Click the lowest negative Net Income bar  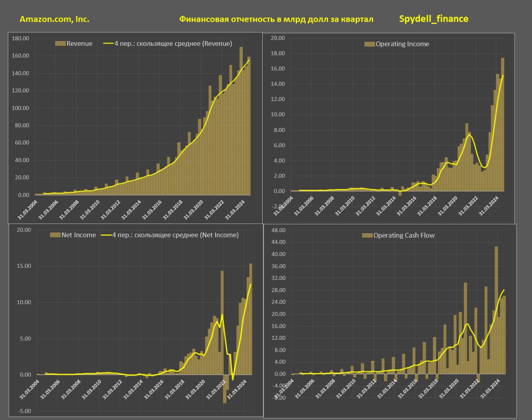tap(224, 389)
